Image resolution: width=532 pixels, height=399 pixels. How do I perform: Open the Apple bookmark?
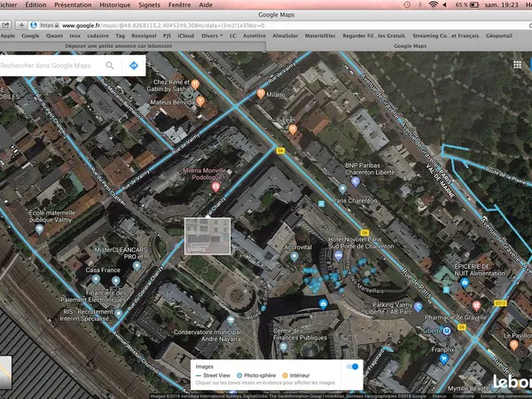[x=7, y=35]
